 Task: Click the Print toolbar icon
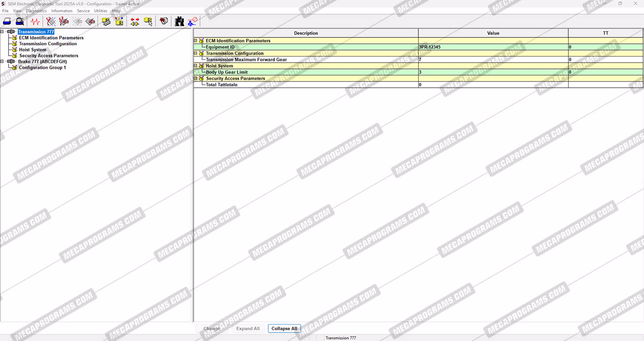coord(7,21)
